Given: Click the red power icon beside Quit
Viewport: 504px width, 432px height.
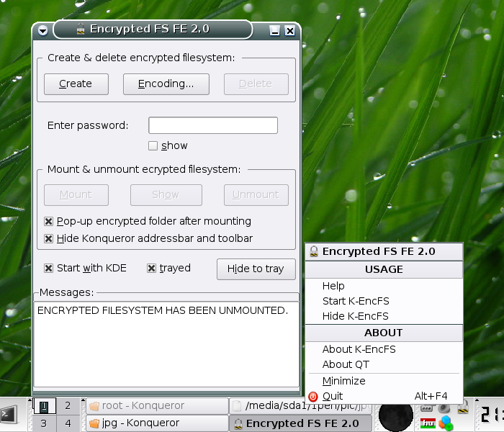Looking at the screenshot, I should [312, 397].
